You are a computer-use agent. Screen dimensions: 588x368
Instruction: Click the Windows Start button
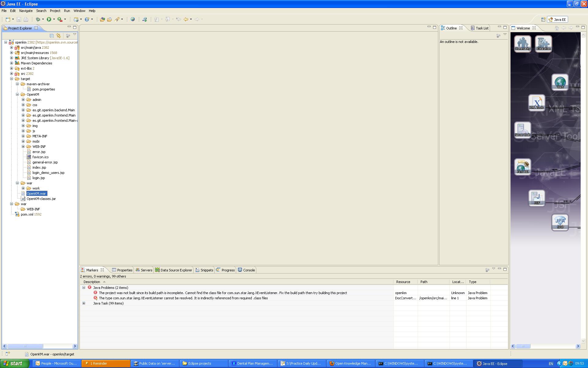pyautogui.click(x=14, y=363)
